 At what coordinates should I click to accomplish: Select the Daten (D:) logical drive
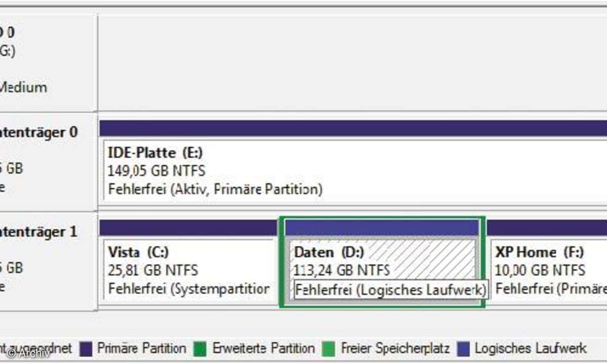(382, 261)
